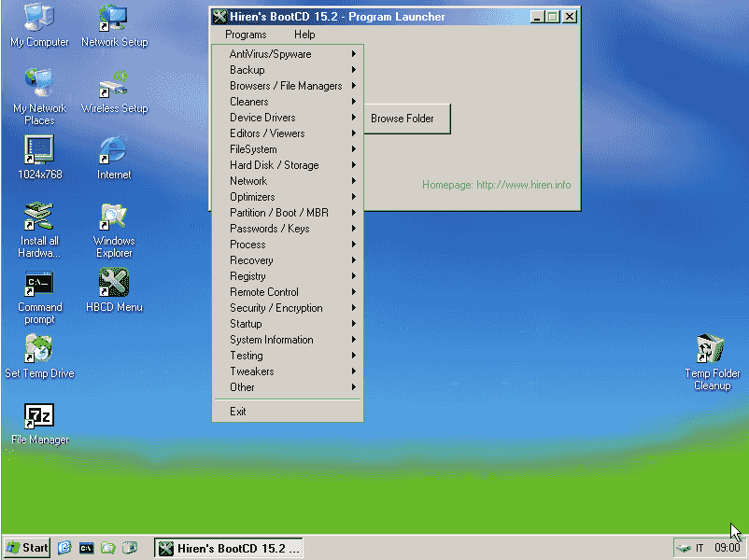This screenshot has width=749, height=560.
Task: Expand the Testing submenu
Action: point(288,356)
